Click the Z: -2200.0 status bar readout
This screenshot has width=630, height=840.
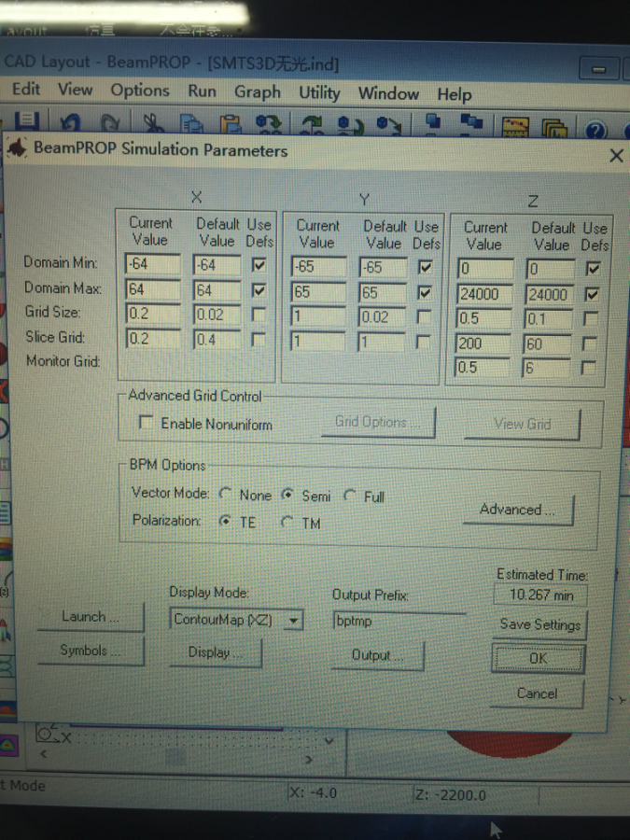coord(451,794)
